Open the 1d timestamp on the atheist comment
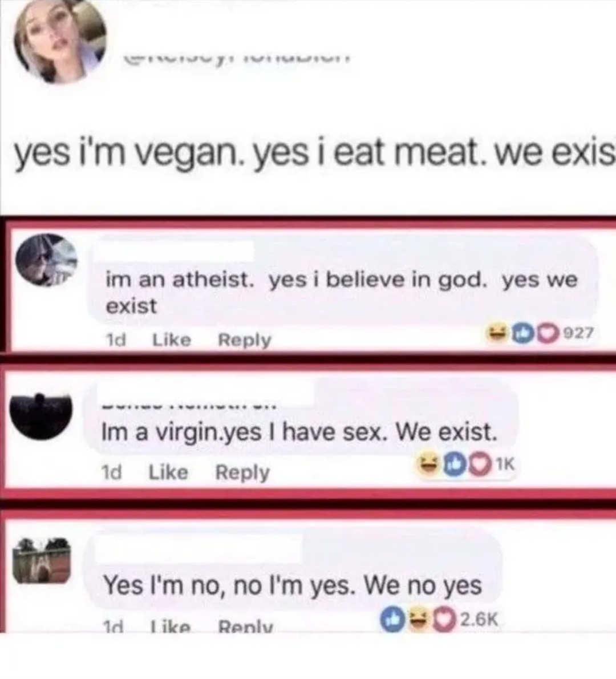Viewport: 616px width, 679px height. coord(116,341)
